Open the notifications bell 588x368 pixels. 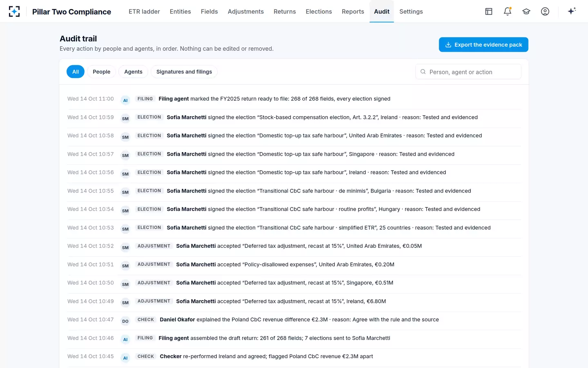pos(508,11)
